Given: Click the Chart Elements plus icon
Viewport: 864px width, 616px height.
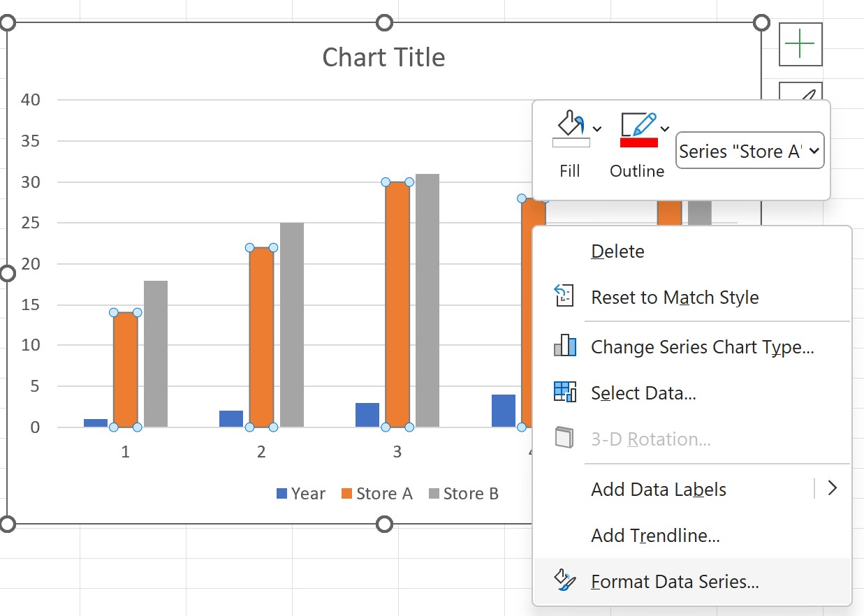Looking at the screenshot, I should pos(800,44).
